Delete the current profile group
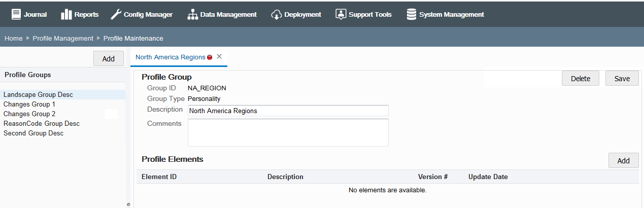 pyautogui.click(x=581, y=79)
